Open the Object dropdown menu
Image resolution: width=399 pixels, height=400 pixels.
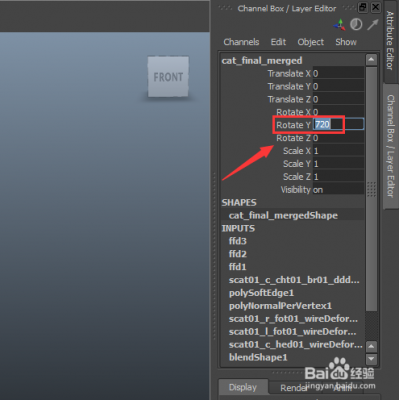pyautogui.click(x=311, y=42)
